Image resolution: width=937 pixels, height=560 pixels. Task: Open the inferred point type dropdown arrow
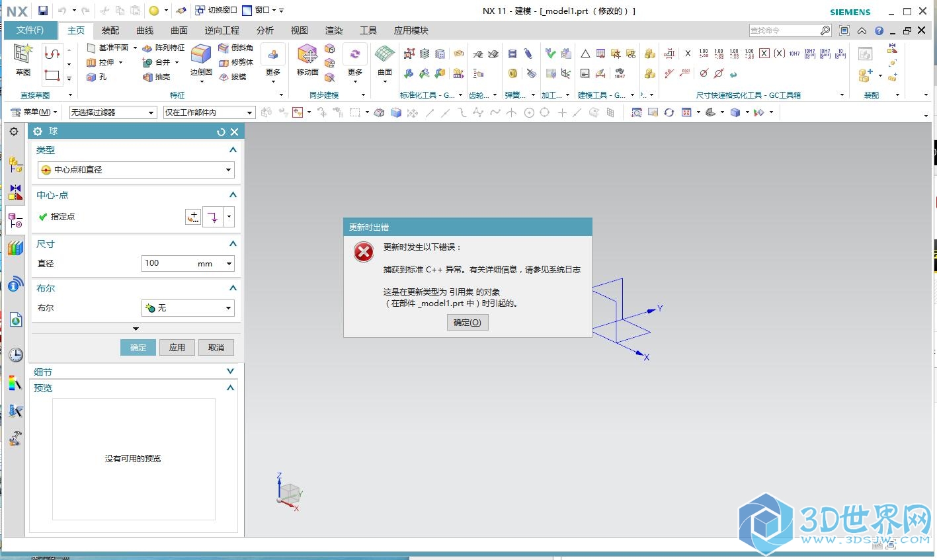(x=229, y=217)
